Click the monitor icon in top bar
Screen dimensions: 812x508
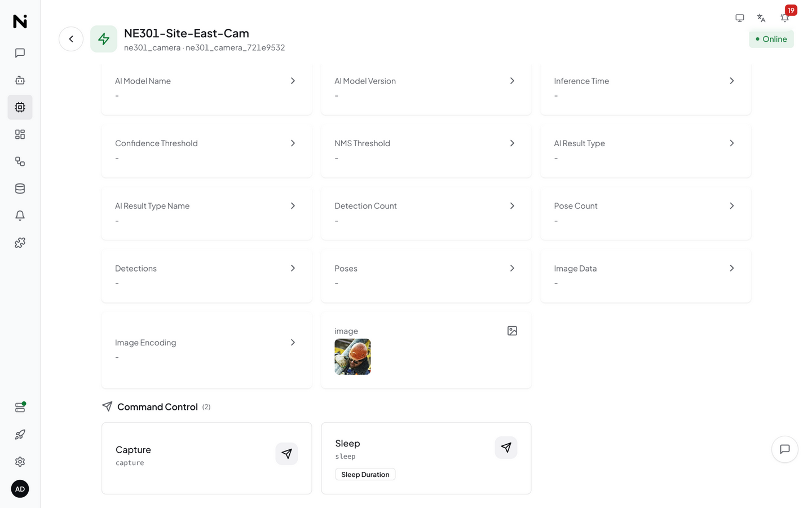coord(740,18)
